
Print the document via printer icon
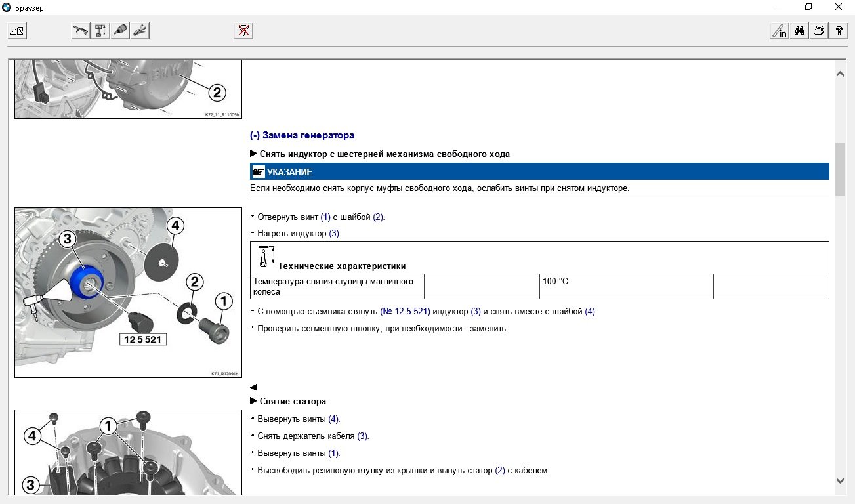(818, 30)
